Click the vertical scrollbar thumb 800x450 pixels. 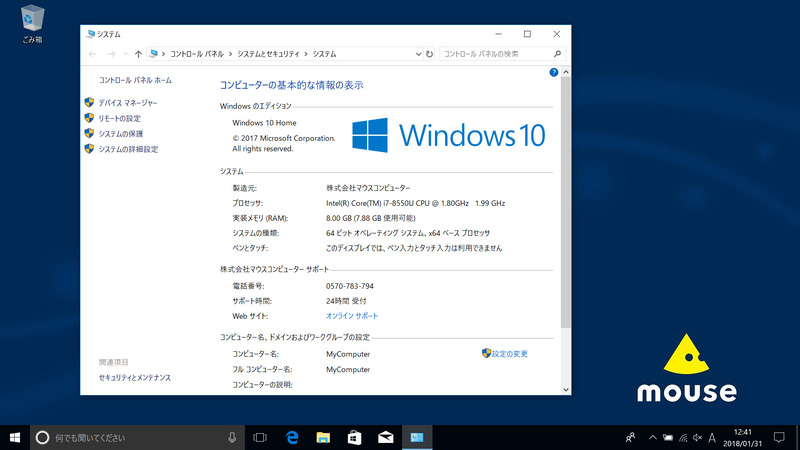(566, 203)
